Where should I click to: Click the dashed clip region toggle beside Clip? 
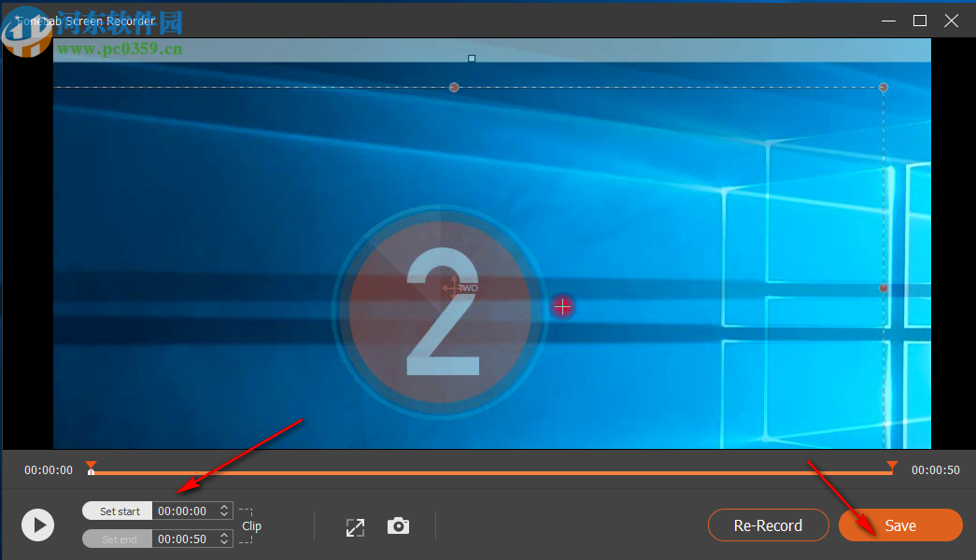245,511
